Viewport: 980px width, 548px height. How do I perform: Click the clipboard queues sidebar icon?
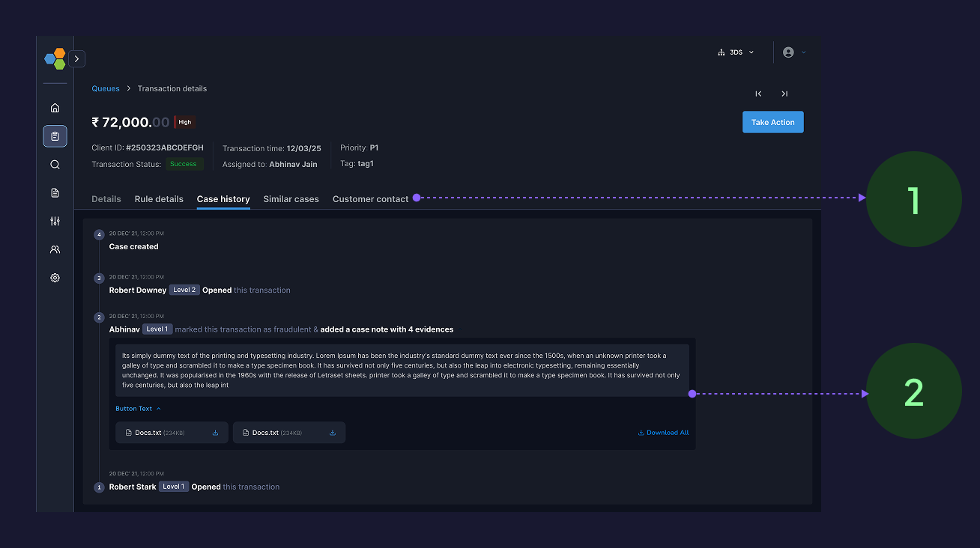(x=55, y=136)
